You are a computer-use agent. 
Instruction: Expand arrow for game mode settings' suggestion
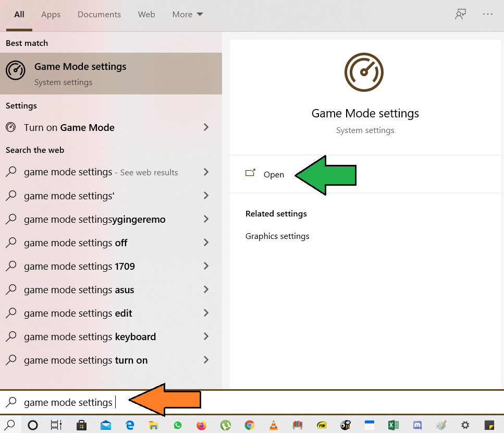(206, 196)
